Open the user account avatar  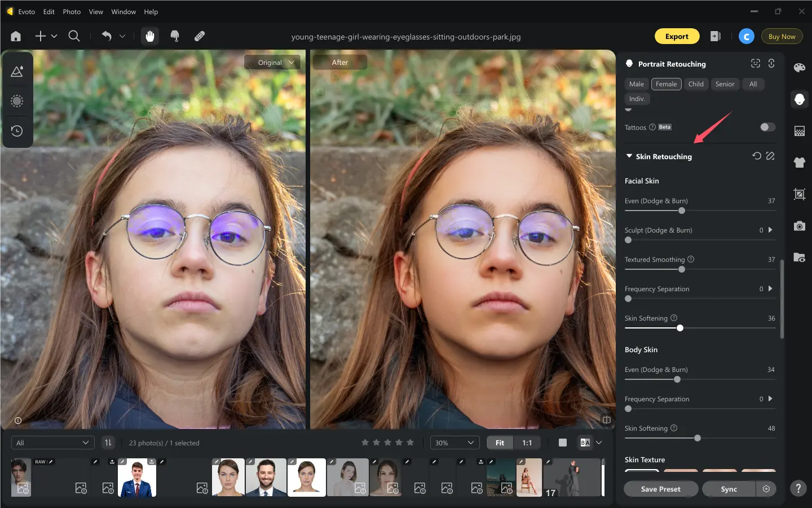(x=747, y=36)
